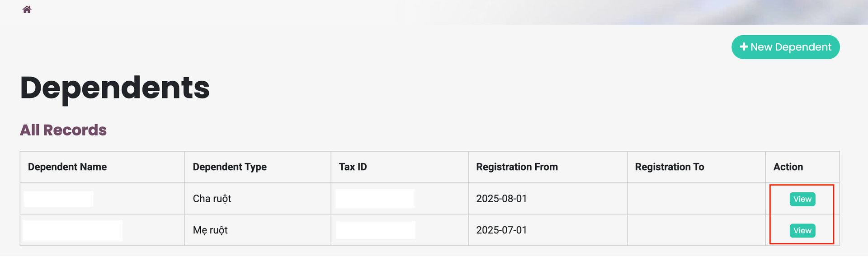Click the Tax ID column header
The height and width of the screenshot is (265, 868).
353,167
